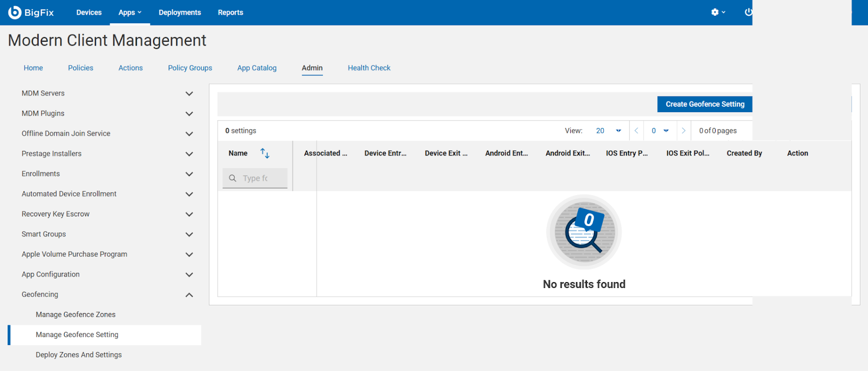This screenshot has height=371, width=868.
Task: Sort by Name using sort arrows icon
Action: [x=265, y=153]
